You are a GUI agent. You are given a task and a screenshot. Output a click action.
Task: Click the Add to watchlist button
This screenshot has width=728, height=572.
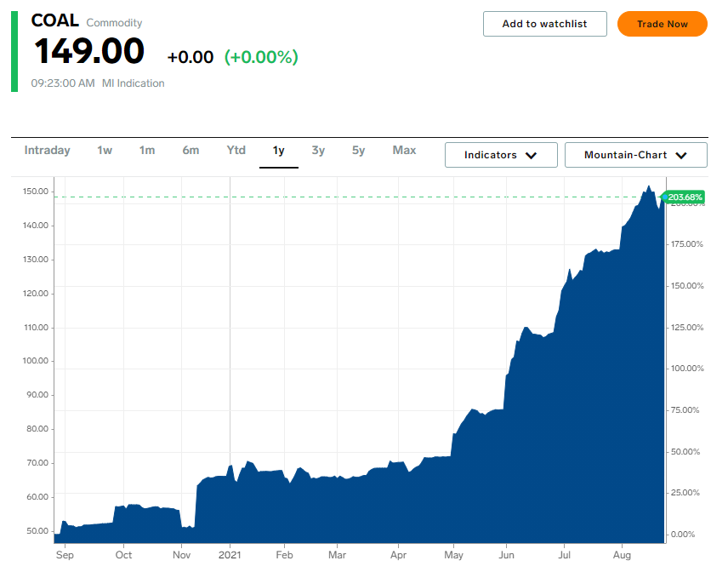(x=544, y=24)
